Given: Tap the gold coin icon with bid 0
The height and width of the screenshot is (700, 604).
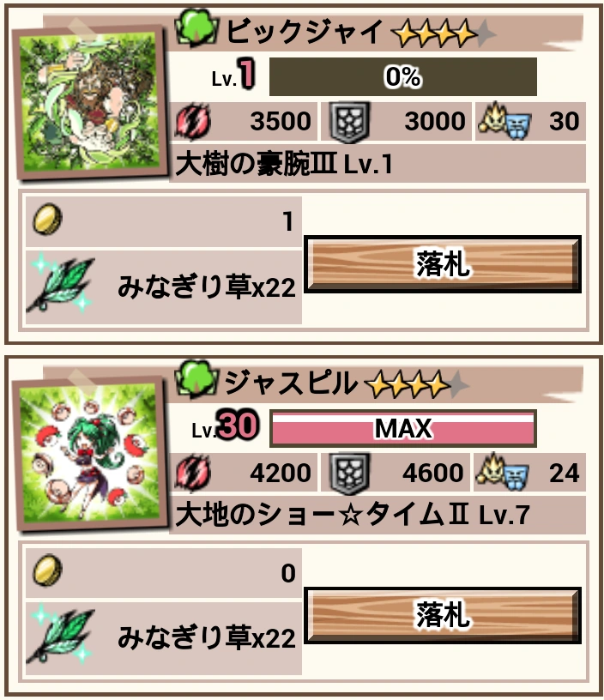Looking at the screenshot, I should click(48, 570).
